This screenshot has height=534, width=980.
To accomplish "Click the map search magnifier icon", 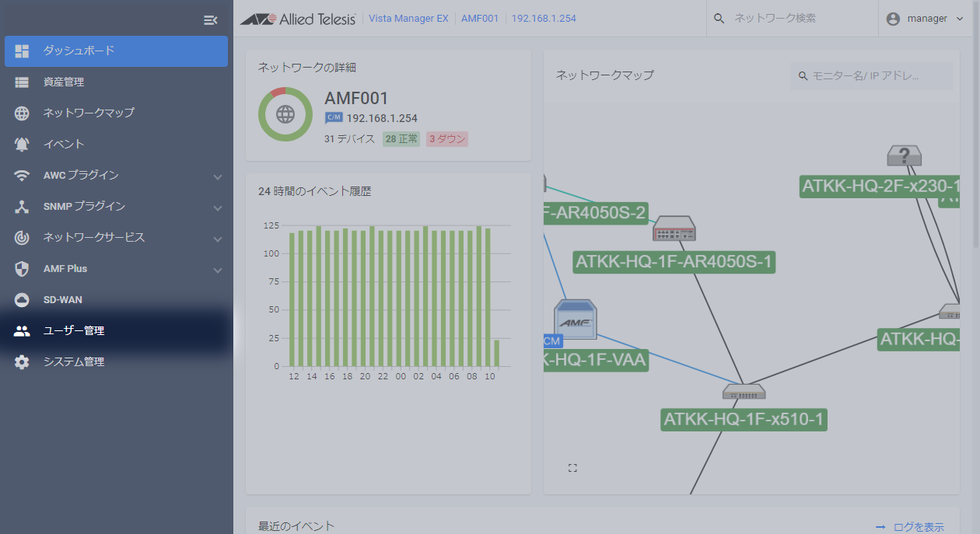I will (x=803, y=76).
